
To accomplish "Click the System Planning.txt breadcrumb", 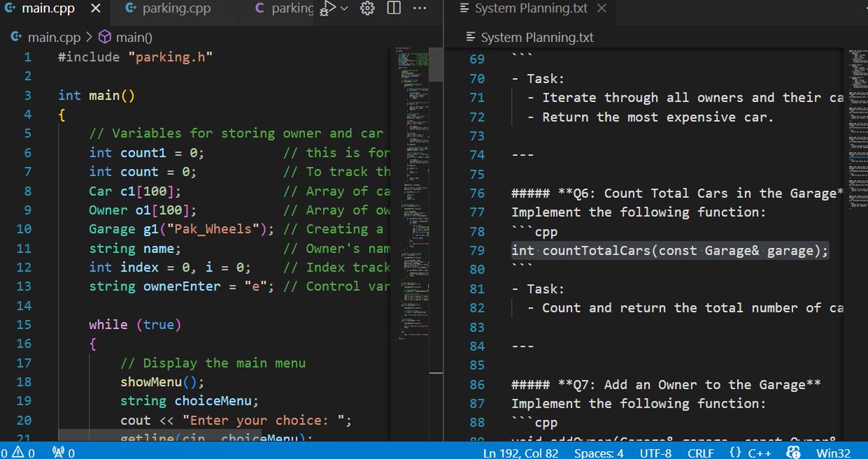I will [x=537, y=37].
